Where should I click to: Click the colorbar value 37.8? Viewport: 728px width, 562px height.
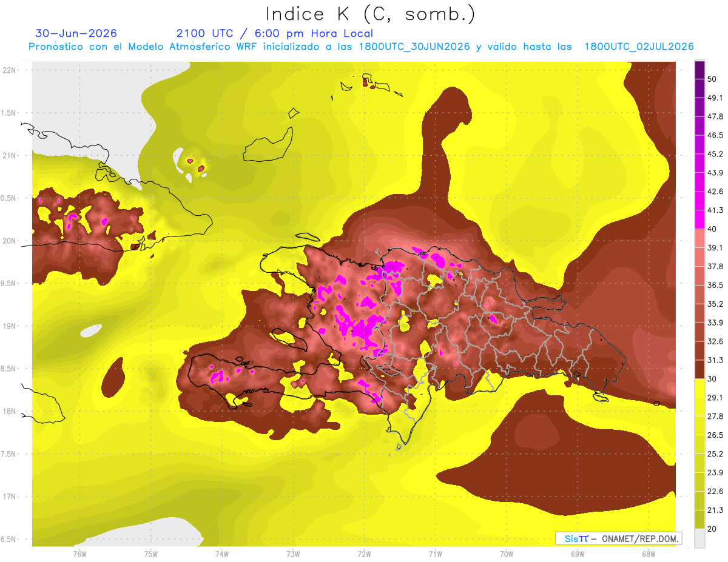click(x=715, y=266)
